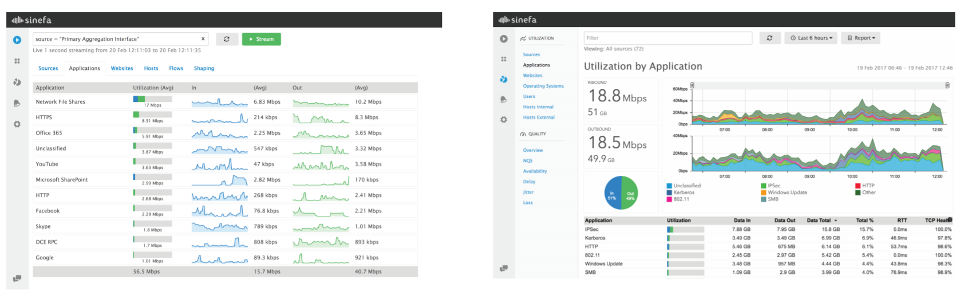Click the live stream play icon in left sidebar
980x299 pixels.
click(x=17, y=40)
